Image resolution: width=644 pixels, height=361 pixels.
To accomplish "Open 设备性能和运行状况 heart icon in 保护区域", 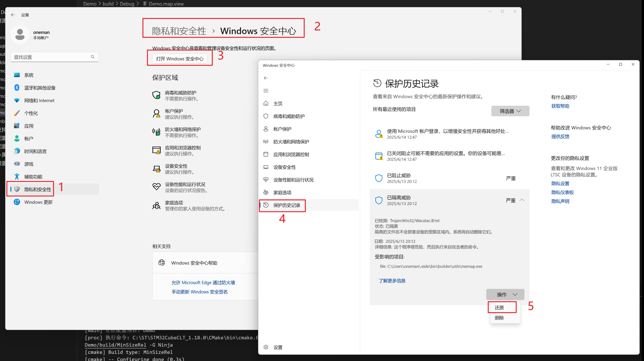I will point(157,187).
